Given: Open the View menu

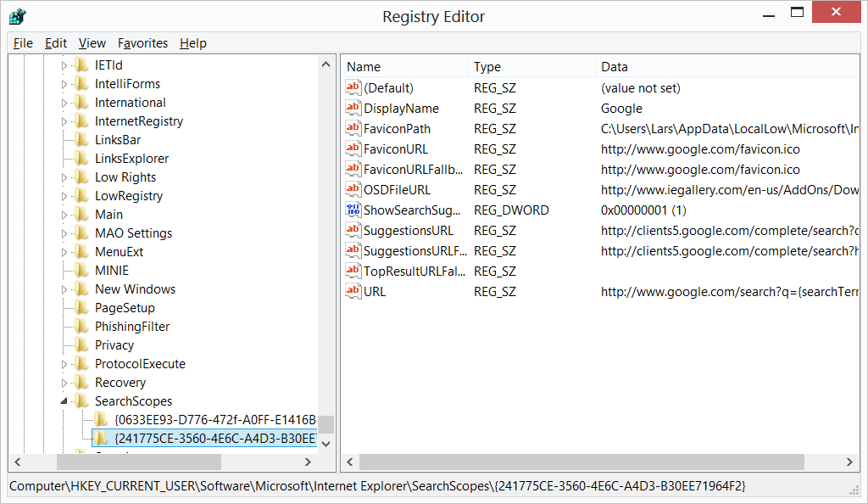Looking at the screenshot, I should 92,42.
